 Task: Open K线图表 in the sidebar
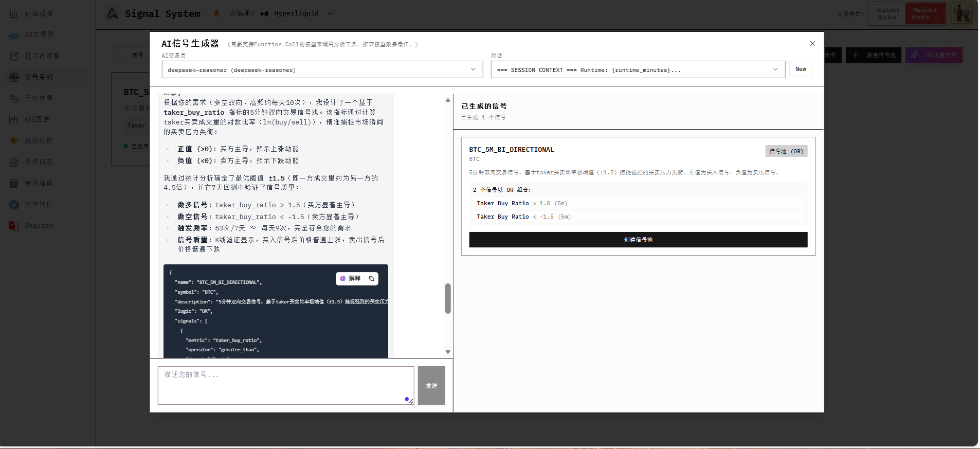pyautogui.click(x=37, y=120)
